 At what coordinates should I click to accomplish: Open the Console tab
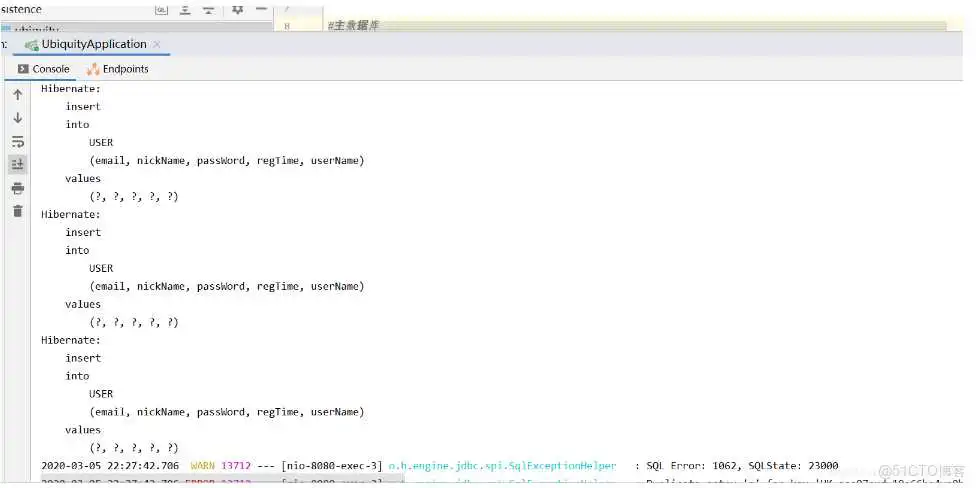click(x=44, y=69)
